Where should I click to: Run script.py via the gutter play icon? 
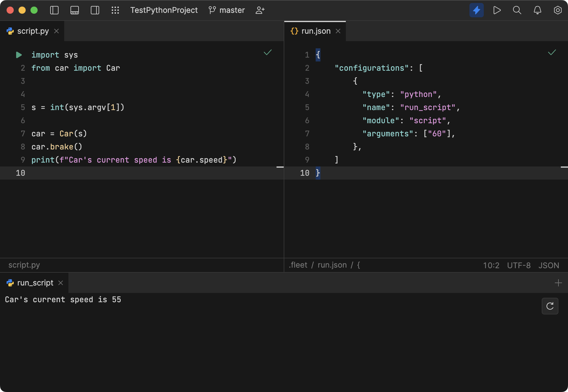click(19, 55)
